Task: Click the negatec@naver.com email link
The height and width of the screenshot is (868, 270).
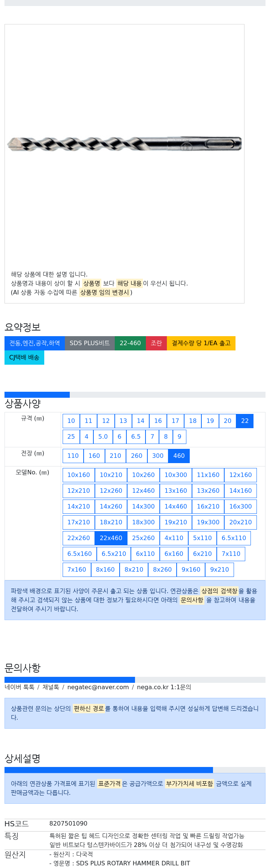Action: pos(98,687)
